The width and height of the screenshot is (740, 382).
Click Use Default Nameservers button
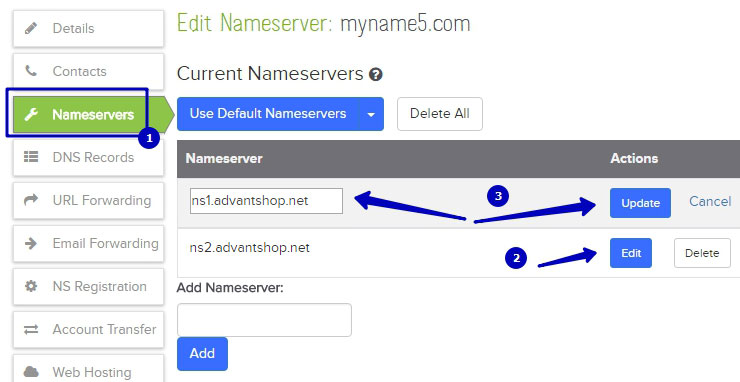click(268, 114)
